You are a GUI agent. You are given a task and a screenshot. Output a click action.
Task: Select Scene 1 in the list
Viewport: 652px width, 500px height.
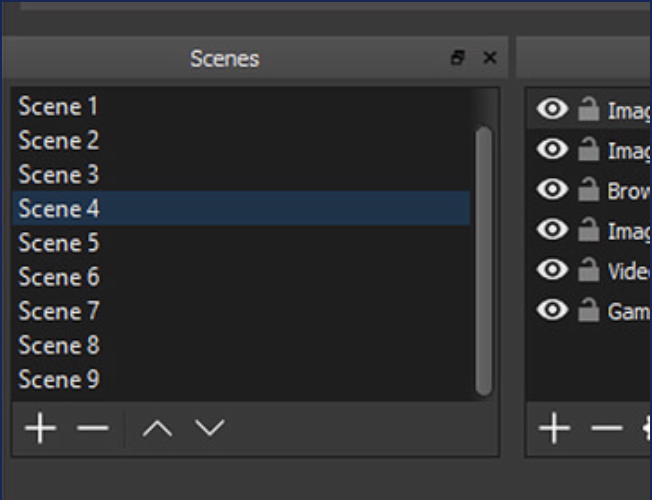[x=58, y=106]
